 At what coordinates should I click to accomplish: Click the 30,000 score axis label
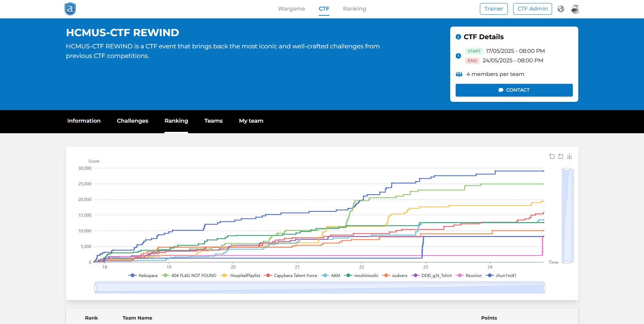tap(85, 168)
